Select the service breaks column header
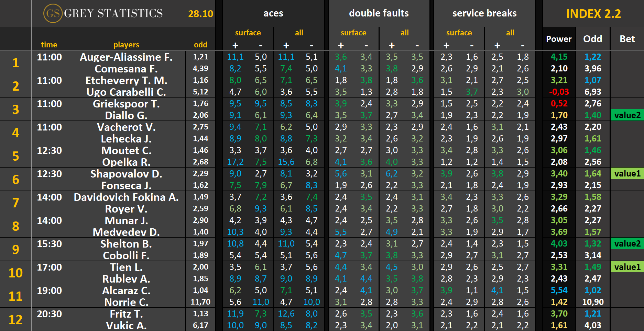Viewport: 644px width, 331px height. click(x=484, y=13)
